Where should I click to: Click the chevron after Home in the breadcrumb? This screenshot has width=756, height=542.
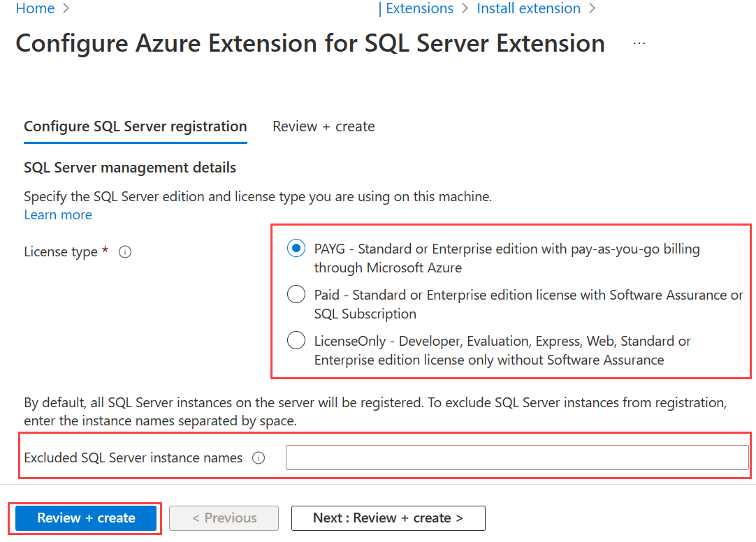(64, 8)
